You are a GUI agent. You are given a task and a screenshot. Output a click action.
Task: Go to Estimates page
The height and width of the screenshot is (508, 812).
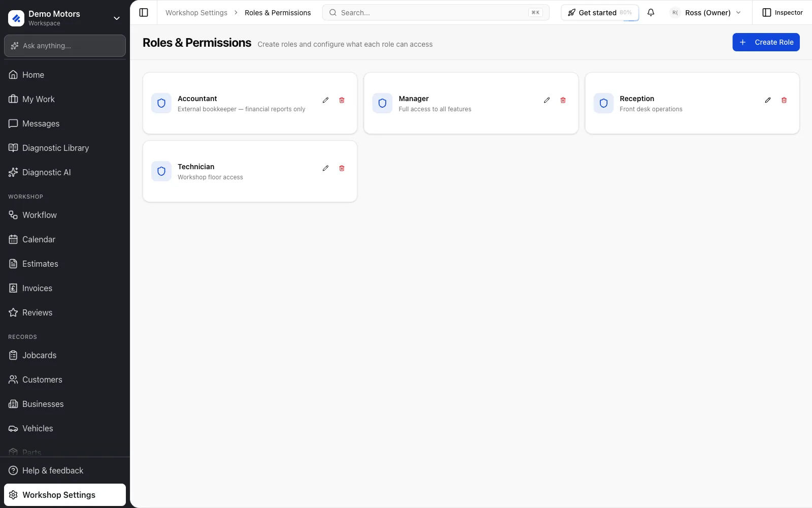pyautogui.click(x=65, y=264)
